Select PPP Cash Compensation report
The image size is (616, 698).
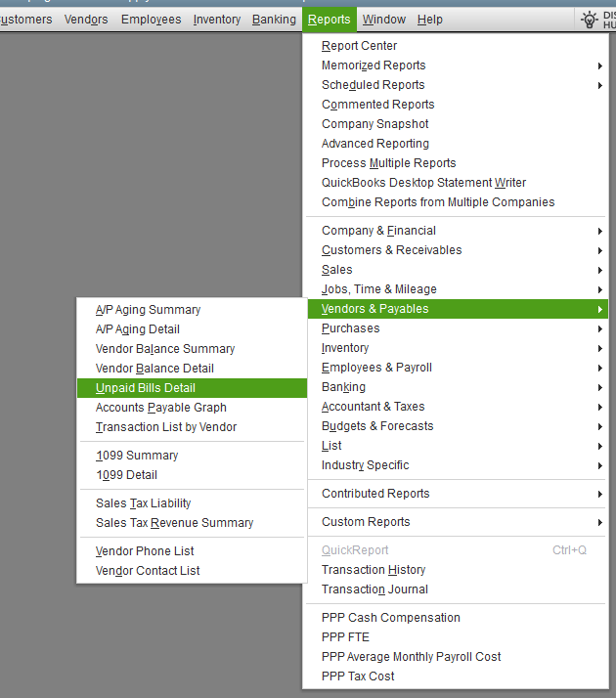(x=456, y=618)
